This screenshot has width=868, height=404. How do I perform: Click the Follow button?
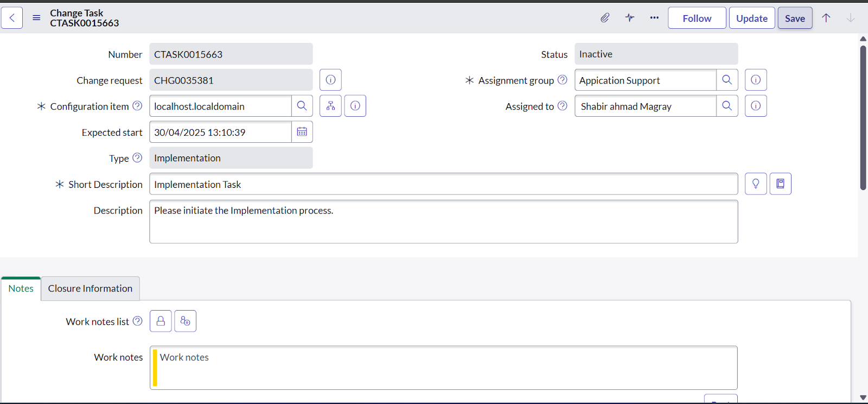pos(697,18)
